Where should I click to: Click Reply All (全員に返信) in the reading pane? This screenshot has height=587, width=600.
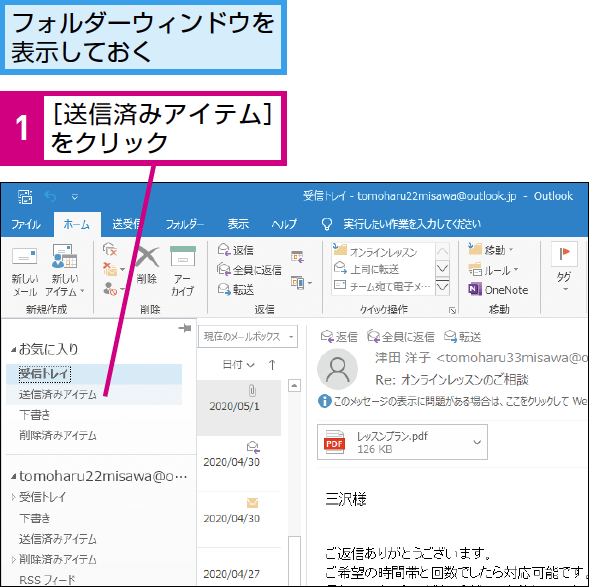401,337
